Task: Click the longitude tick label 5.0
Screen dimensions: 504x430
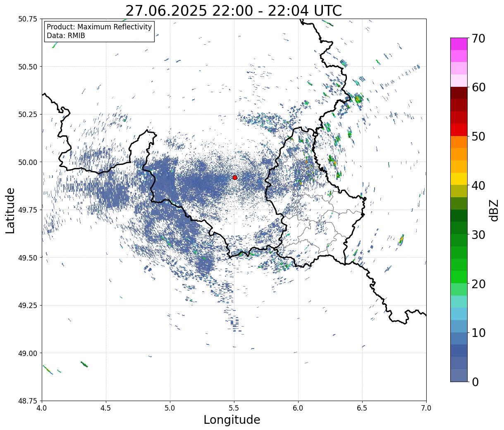Action: [x=170, y=408]
